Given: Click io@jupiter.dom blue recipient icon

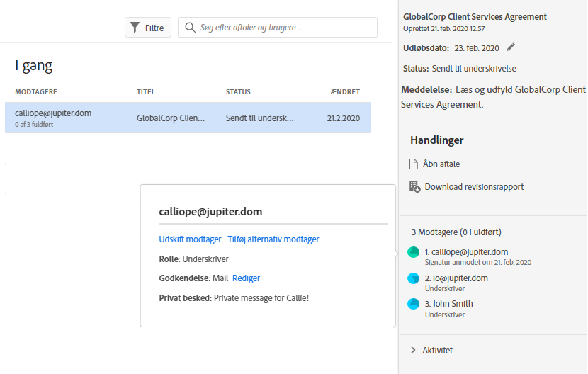Looking at the screenshot, I should [x=414, y=278].
